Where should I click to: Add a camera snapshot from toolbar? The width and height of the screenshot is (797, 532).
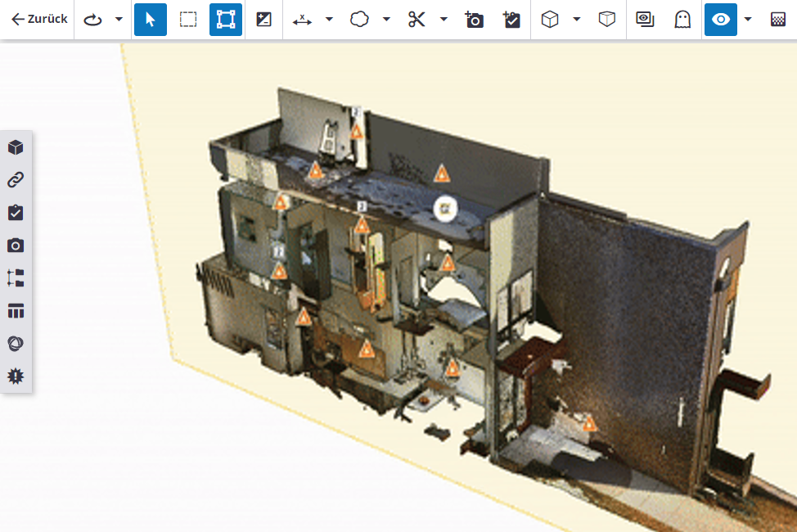point(474,20)
